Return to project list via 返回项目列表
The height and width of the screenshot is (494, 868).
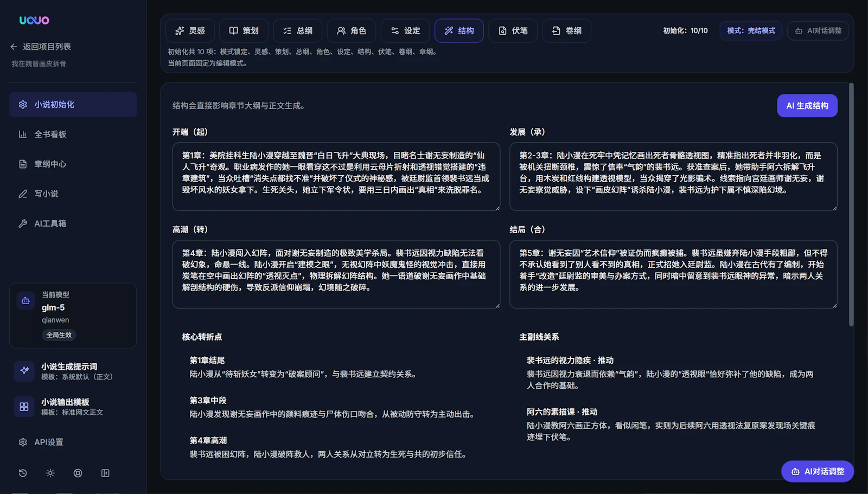(41, 47)
